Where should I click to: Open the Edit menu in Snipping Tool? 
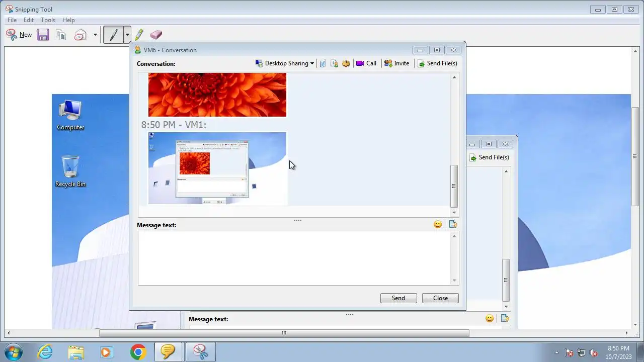pyautogui.click(x=29, y=20)
